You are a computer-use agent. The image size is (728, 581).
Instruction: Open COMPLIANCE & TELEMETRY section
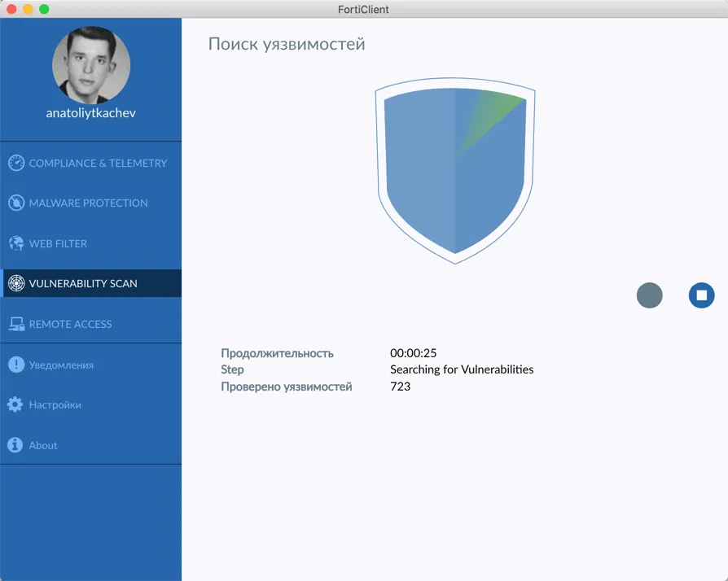pyautogui.click(x=90, y=163)
